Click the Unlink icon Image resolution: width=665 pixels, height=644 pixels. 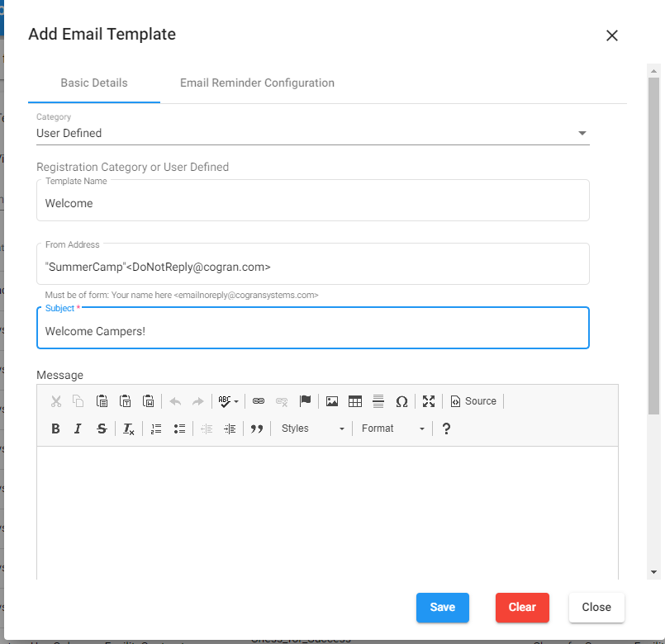pos(282,401)
